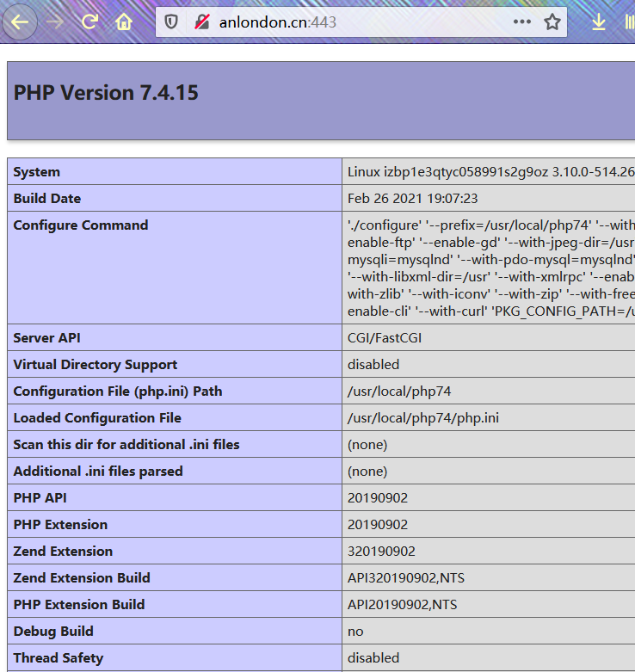Click the Server API value CGI/FastCGI

[x=385, y=338]
